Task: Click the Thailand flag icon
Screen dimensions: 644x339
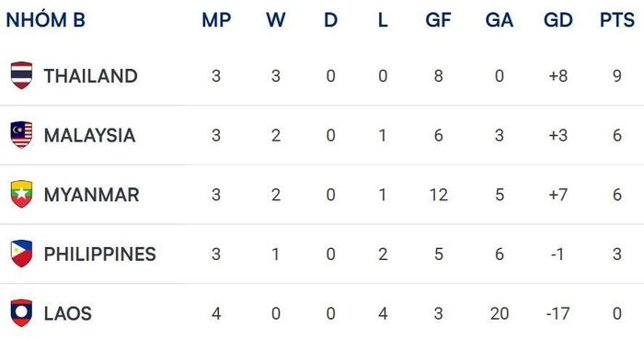Action: (21, 75)
